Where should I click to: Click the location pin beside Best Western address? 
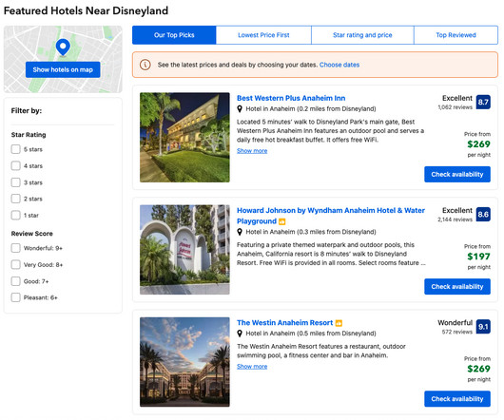click(x=240, y=109)
